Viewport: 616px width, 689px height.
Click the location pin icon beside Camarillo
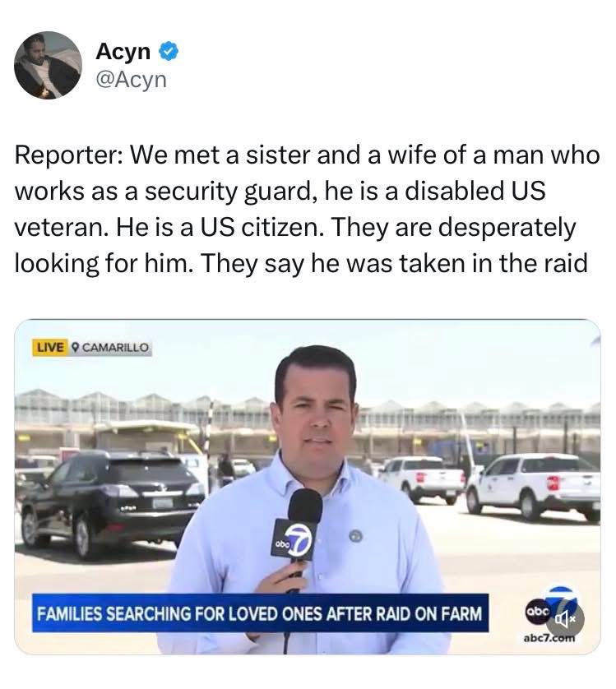75,348
